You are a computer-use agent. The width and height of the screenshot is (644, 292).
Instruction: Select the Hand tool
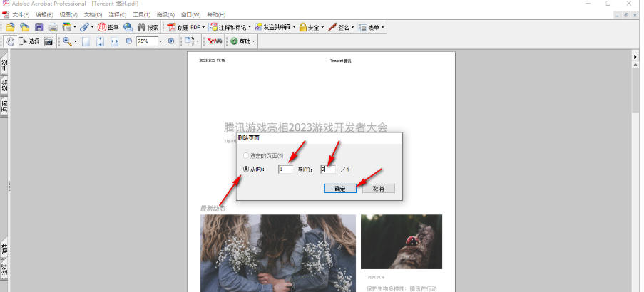click(x=11, y=41)
